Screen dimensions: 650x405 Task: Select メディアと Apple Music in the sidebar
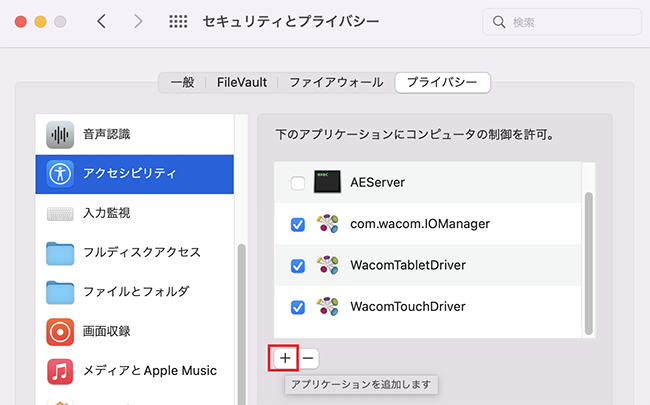point(135,371)
